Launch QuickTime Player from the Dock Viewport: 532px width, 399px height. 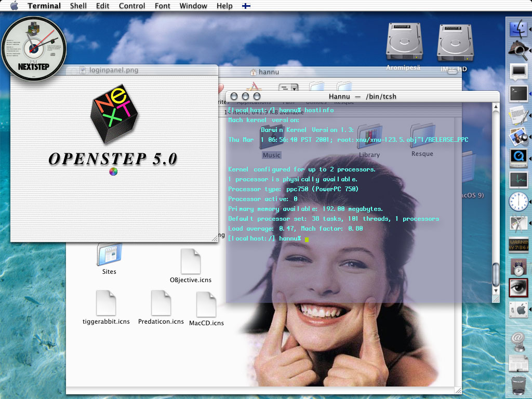coord(518,158)
